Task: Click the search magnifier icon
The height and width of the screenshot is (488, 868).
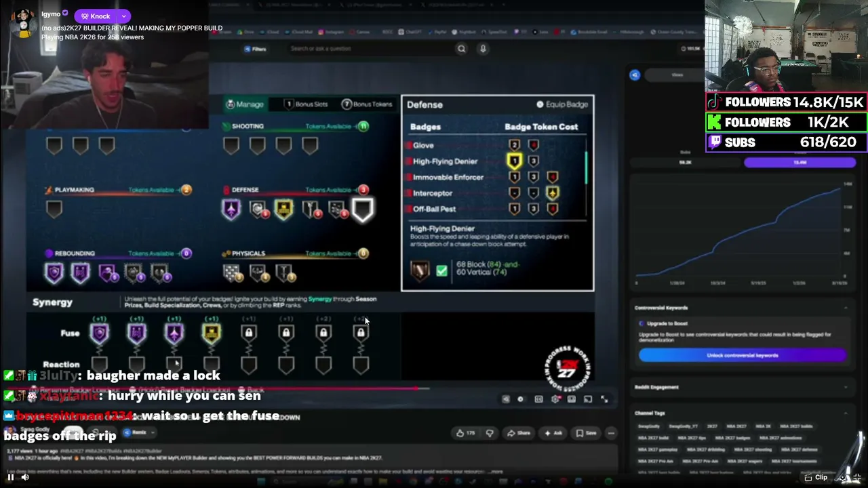Action: [462, 49]
